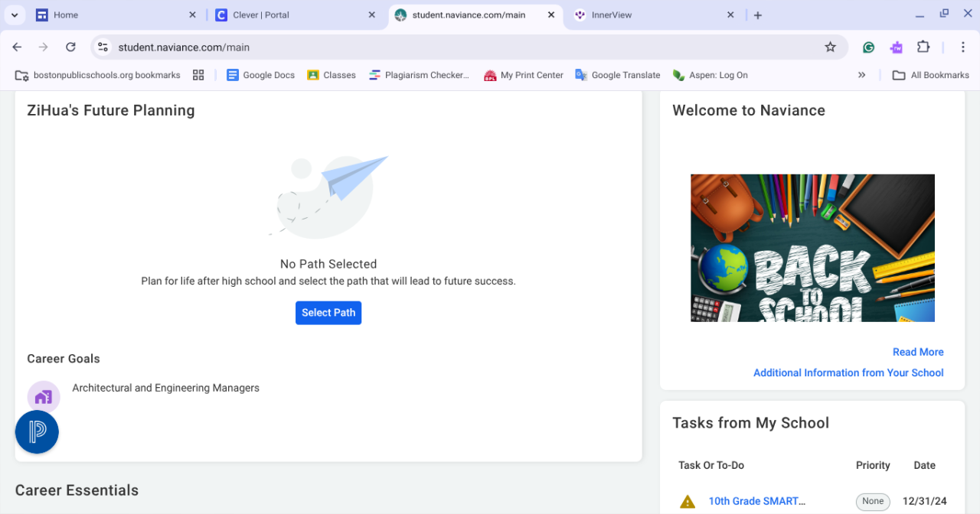Open Additional Information from Your School link

pyautogui.click(x=848, y=372)
